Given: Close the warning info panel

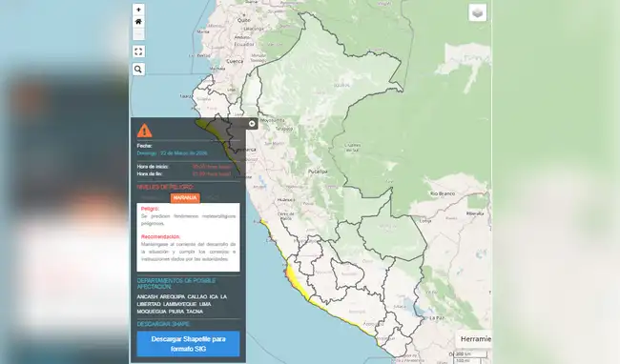Looking at the screenshot, I should coord(252,124).
